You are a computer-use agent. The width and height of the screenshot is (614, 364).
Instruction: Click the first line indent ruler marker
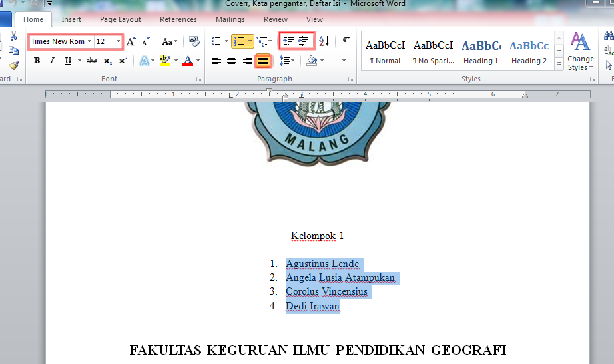(269, 91)
